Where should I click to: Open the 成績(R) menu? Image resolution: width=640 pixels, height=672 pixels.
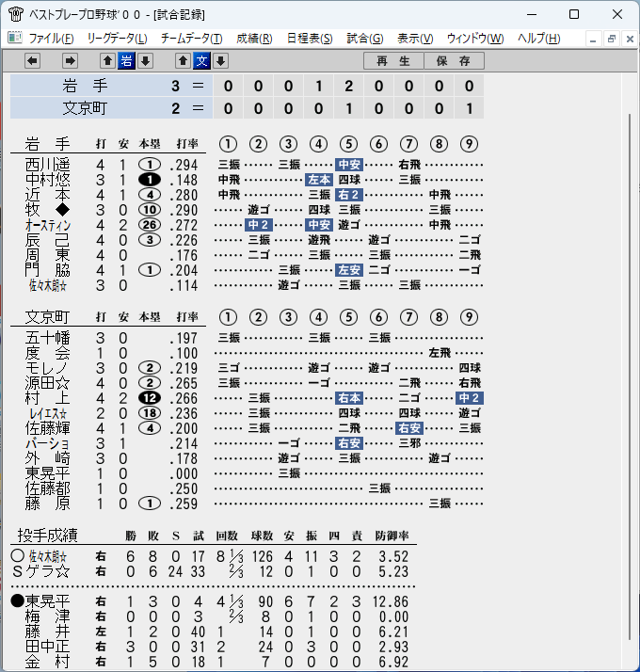click(254, 39)
